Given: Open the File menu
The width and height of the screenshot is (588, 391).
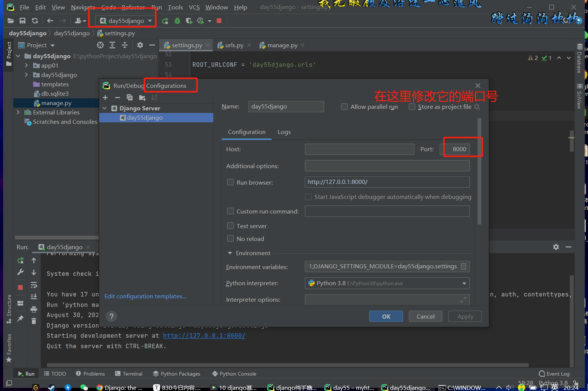Looking at the screenshot, I should click(24, 7).
